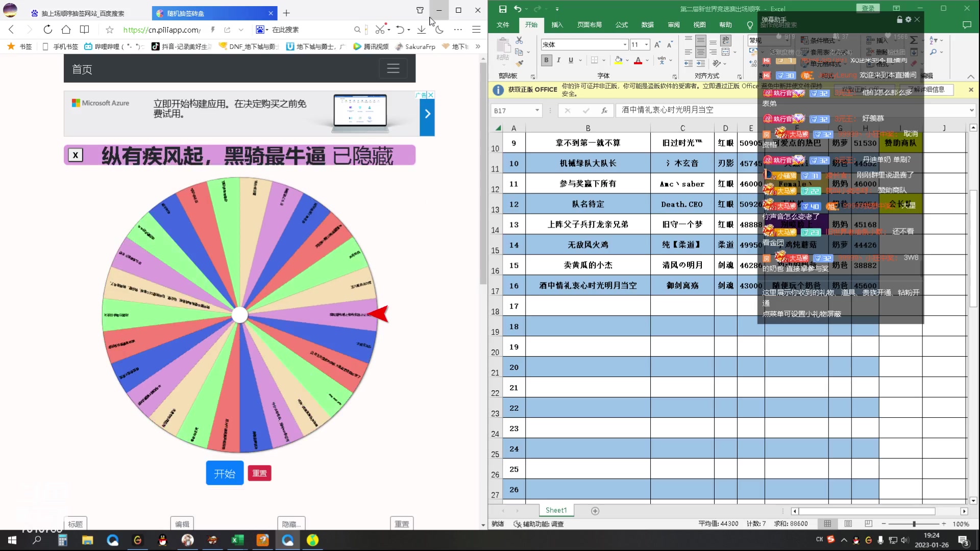
Task: Adjust the Excel zoom slider handle
Action: pyautogui.click(x=914, y=524)
